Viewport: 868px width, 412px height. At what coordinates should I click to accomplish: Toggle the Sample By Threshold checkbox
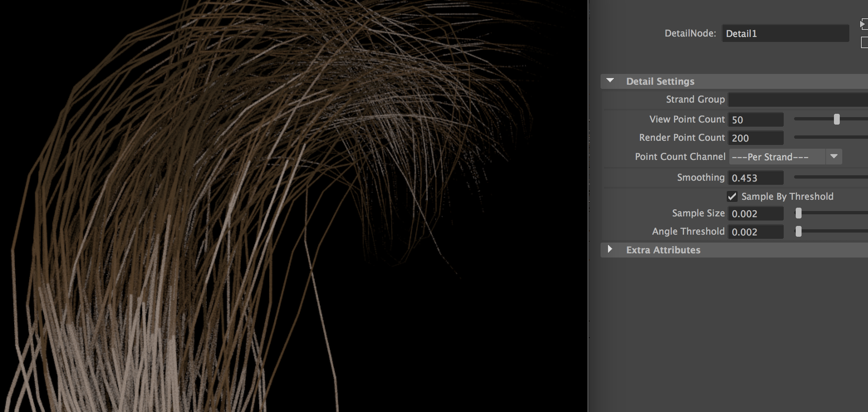[732, 196]
